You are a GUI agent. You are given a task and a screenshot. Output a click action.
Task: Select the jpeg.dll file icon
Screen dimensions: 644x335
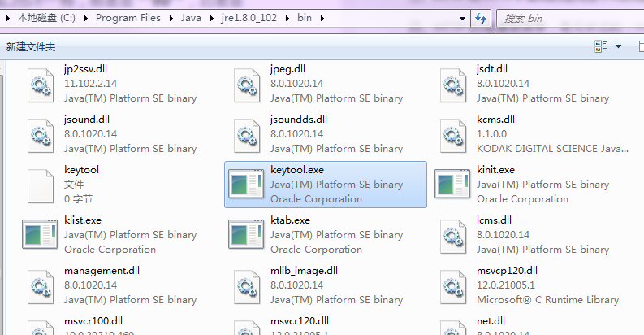tap(247, 85)
